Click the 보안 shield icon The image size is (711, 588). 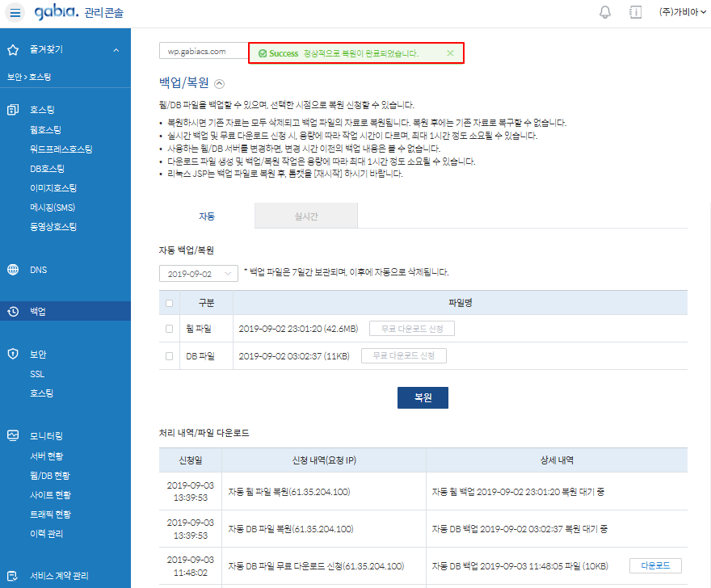point(13,354)
